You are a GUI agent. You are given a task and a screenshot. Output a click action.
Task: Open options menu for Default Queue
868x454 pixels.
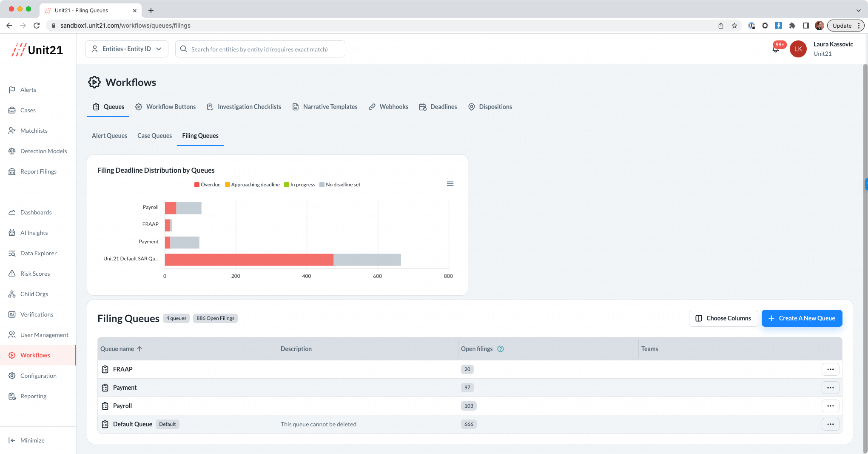[830, 424]
